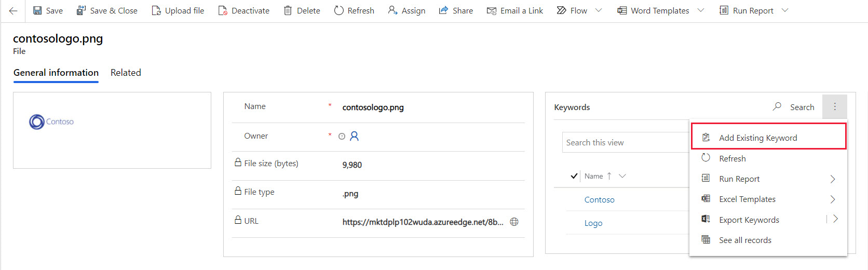Select See all records

[x=768, y=240]
